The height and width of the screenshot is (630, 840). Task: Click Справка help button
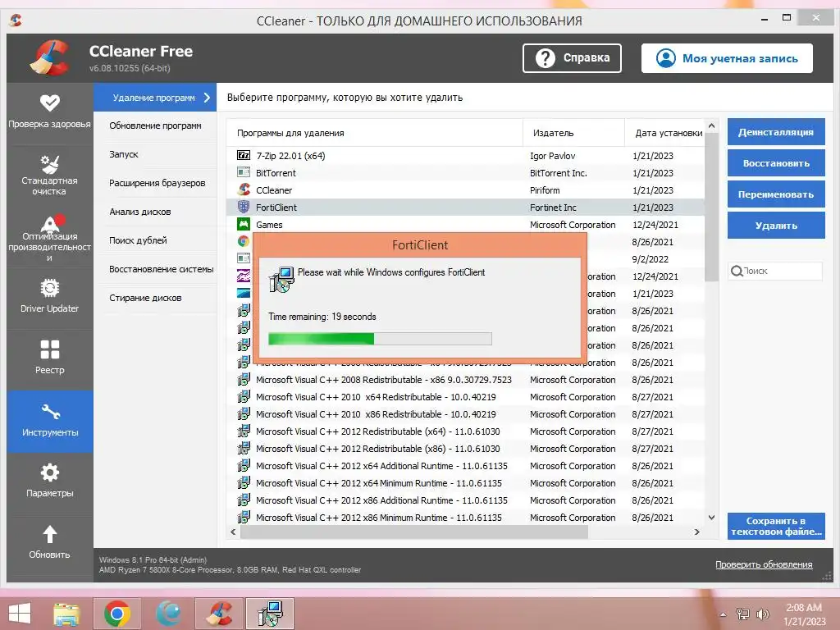pos(572,58)
